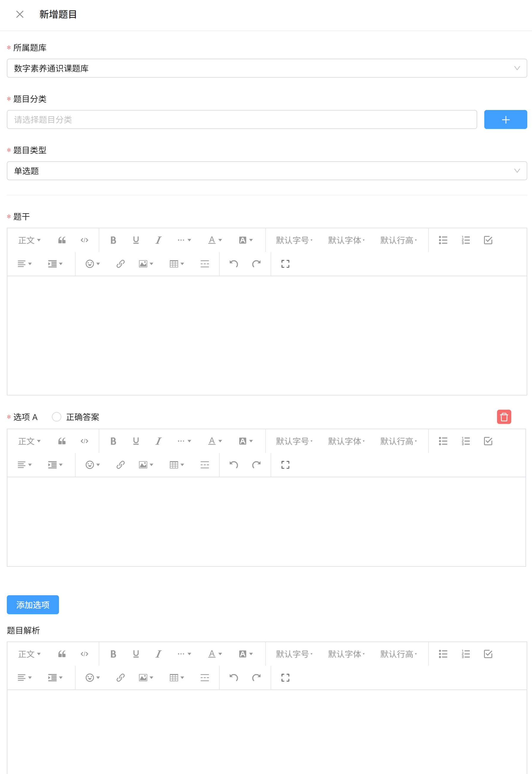Toggle todo checkbox list in 题干 editor

point(488,240)
